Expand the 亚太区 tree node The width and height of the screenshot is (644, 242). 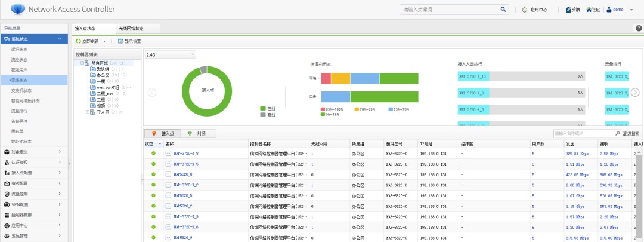click(x=88, y=111)
